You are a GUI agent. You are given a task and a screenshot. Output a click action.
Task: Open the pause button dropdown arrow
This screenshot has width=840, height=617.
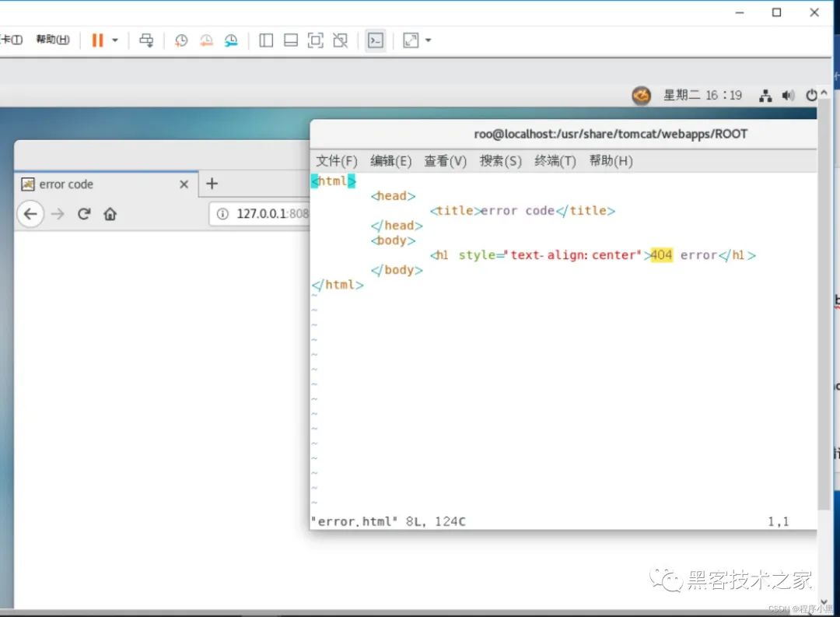coord(114,40)
